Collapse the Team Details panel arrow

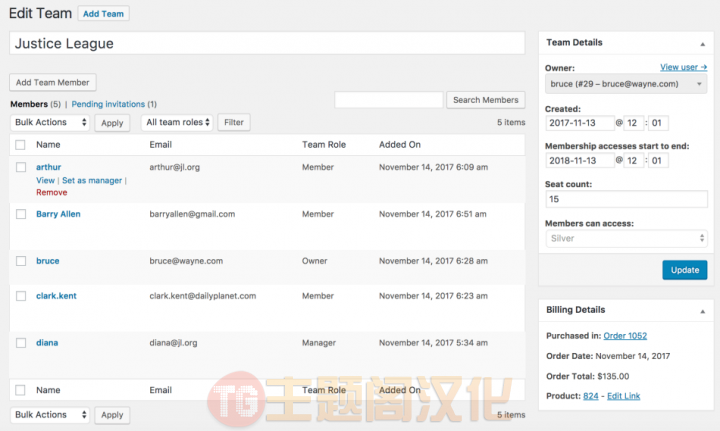pyautogui.click(x=703, y=44)
